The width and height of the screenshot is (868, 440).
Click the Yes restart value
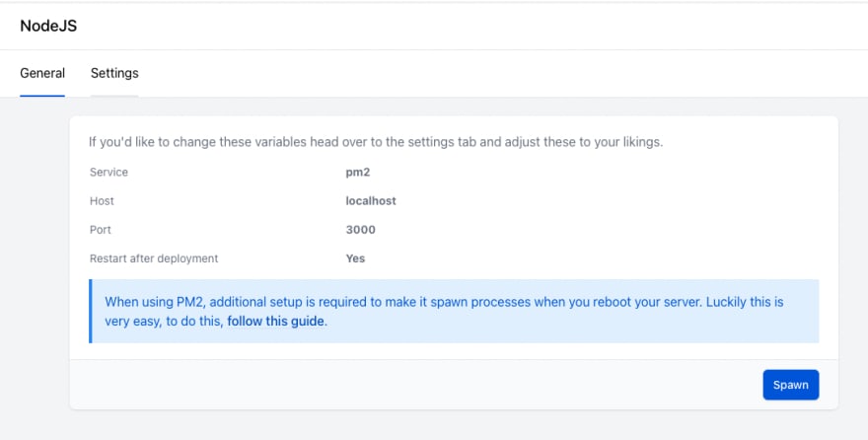[x=355, y=258]
